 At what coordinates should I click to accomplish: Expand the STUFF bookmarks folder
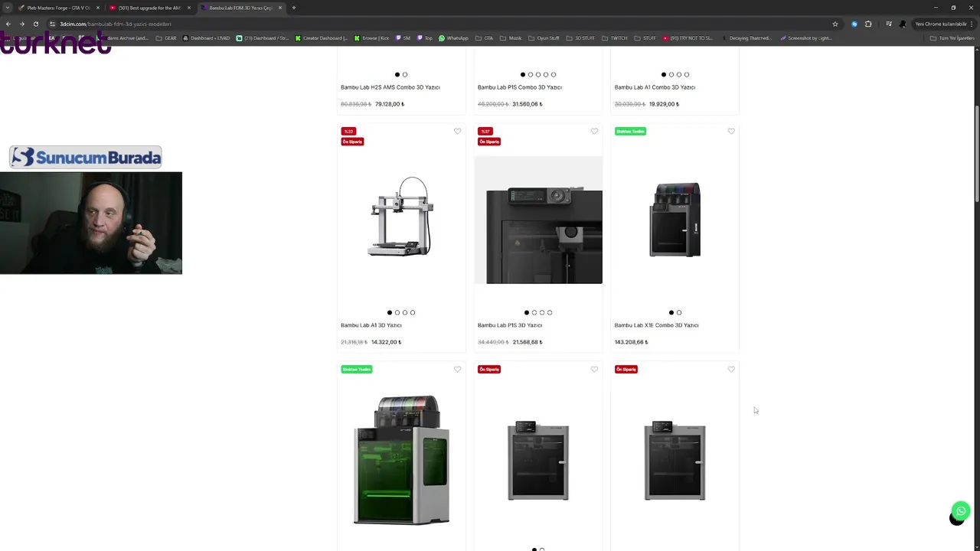coord(645,38)
